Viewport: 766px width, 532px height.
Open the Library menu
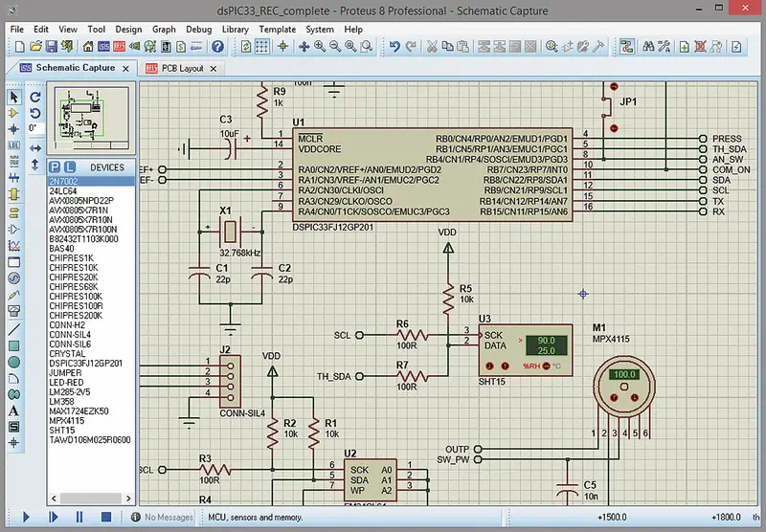click(235, 30)
